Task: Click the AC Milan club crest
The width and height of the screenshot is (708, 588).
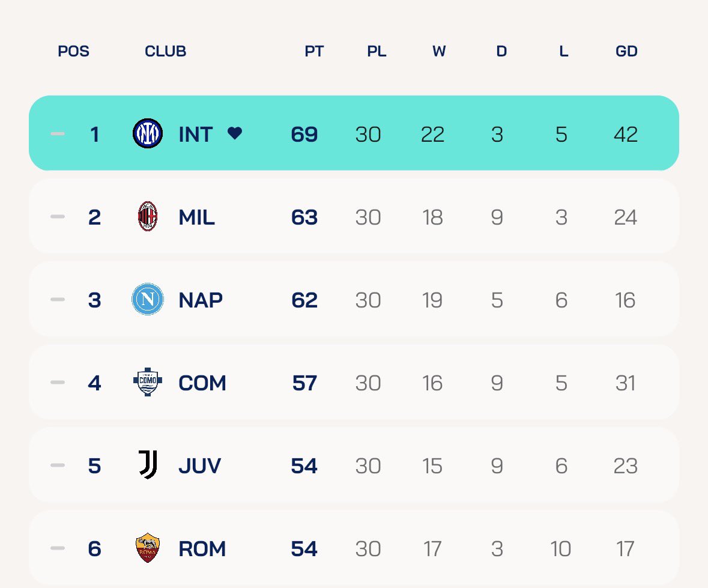Action: 148,216
